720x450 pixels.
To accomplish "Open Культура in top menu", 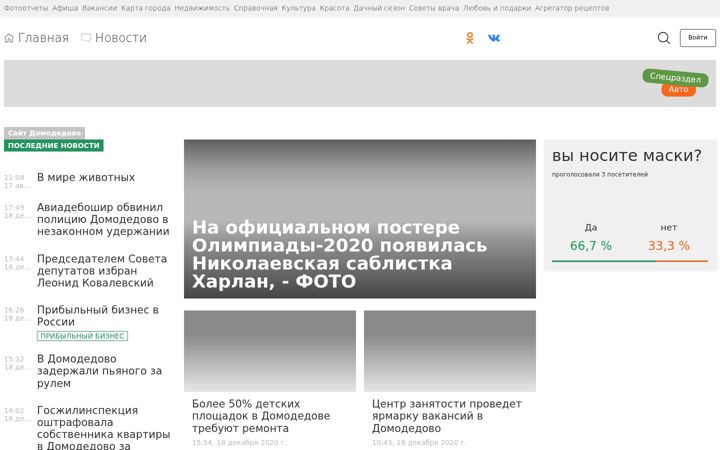I will (298, 8).
